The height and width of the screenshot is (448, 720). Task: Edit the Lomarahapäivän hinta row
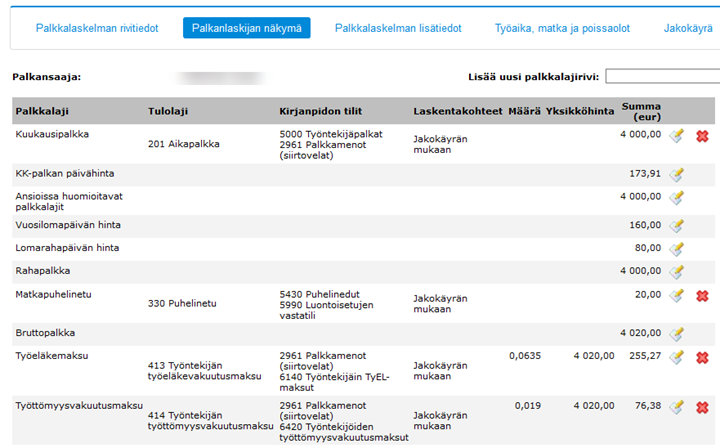[x=677, y=249]
